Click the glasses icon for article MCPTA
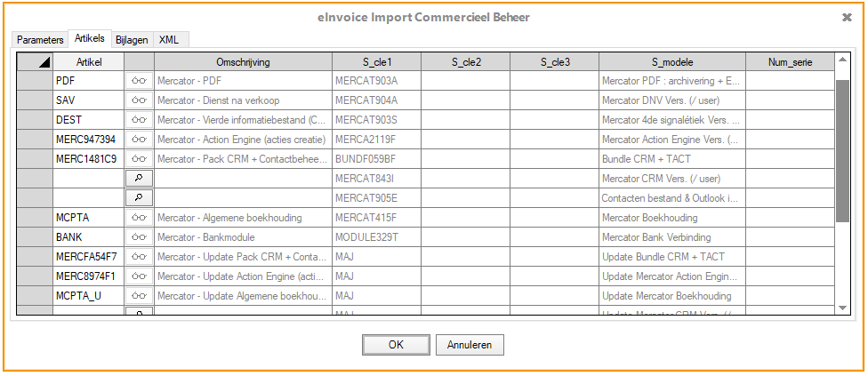The height and width of the screenshot is (376, 868). point(139,218)
